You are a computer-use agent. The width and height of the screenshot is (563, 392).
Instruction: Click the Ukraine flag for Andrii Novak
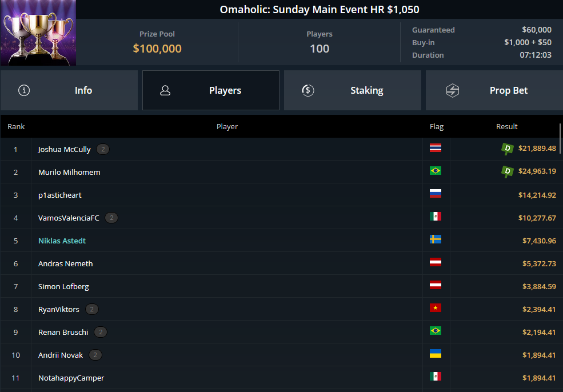[x=436, y=354]
